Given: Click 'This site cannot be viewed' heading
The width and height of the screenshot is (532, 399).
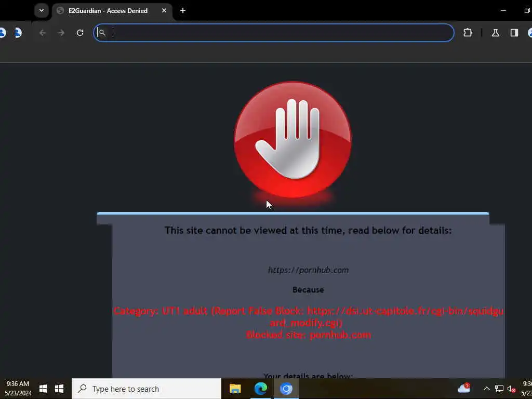Looking at the screenshot, I should point(308,230).
